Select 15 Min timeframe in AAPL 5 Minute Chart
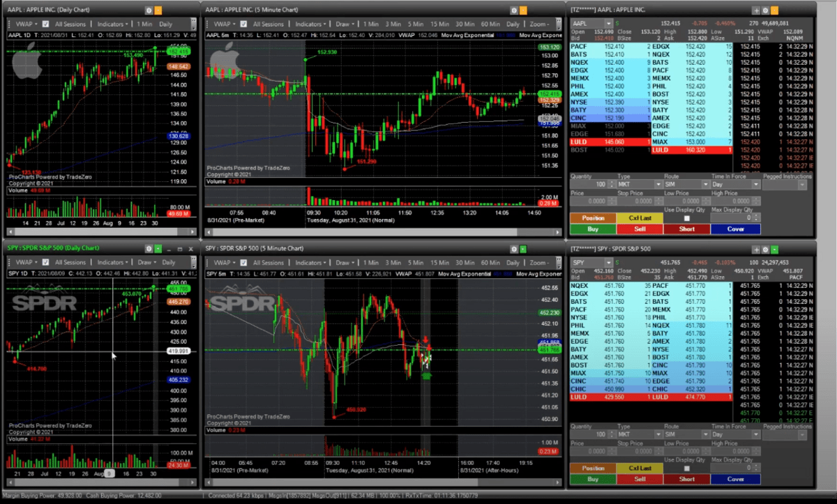The height and width of the screenshot is (504, 837). tap(439, 24)
